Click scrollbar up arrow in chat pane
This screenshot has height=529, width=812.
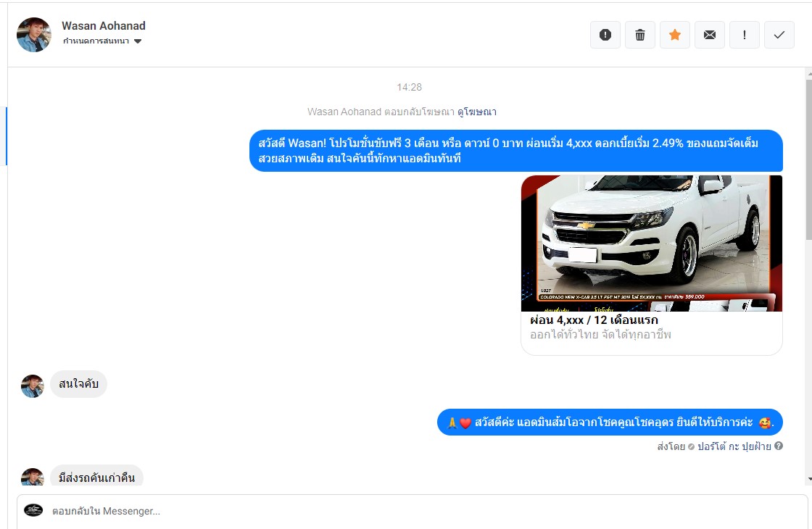coord(809,74)
